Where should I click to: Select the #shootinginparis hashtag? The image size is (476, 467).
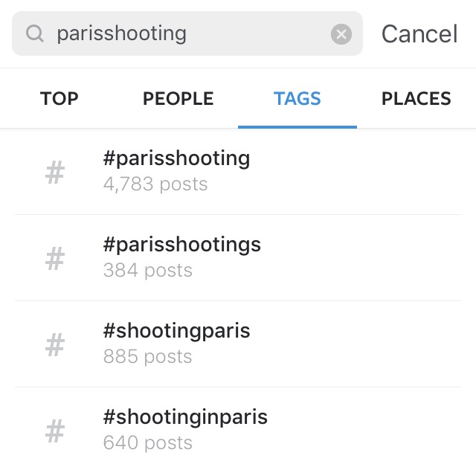tap(185, 417)
